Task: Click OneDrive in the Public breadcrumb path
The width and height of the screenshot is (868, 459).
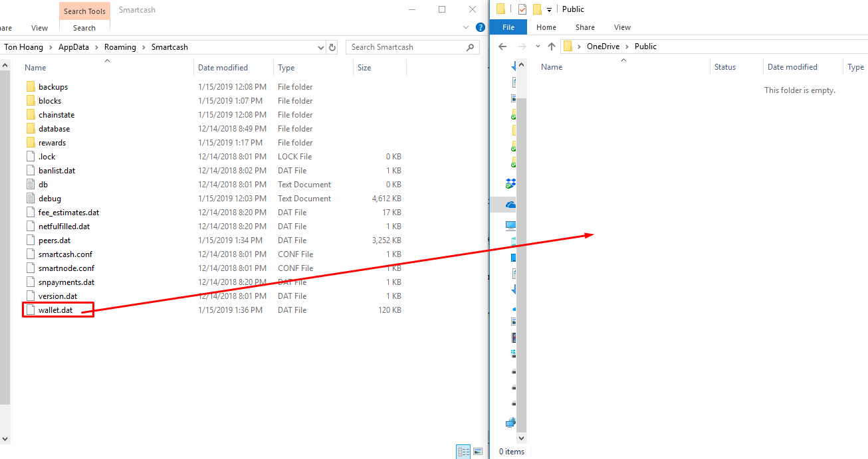Action: click(x=604, y=46)
